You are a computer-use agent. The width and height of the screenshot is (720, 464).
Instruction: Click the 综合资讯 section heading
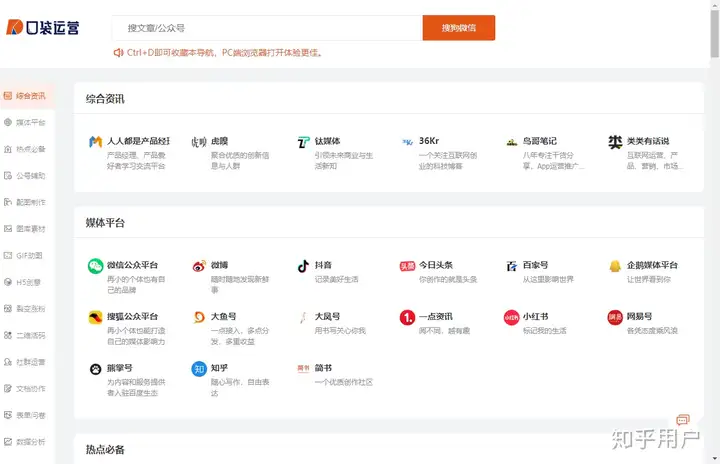coord(105,99)
